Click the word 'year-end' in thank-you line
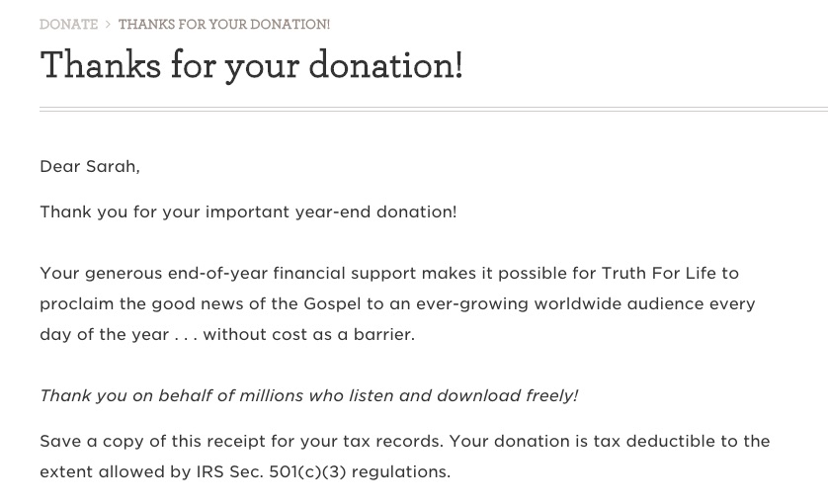This screenshot has width=828, height=504. tap(333, 211)
